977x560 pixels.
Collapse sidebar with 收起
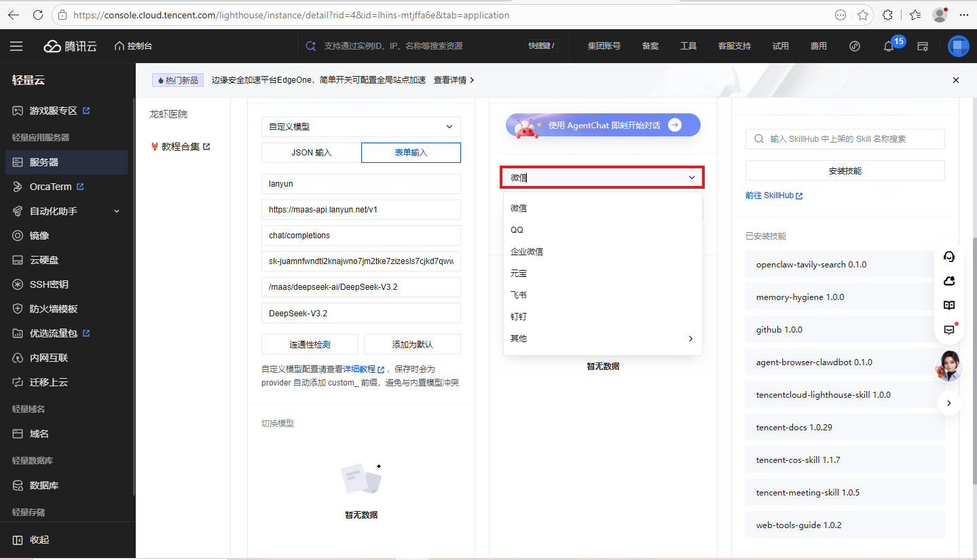pos(31,540)
